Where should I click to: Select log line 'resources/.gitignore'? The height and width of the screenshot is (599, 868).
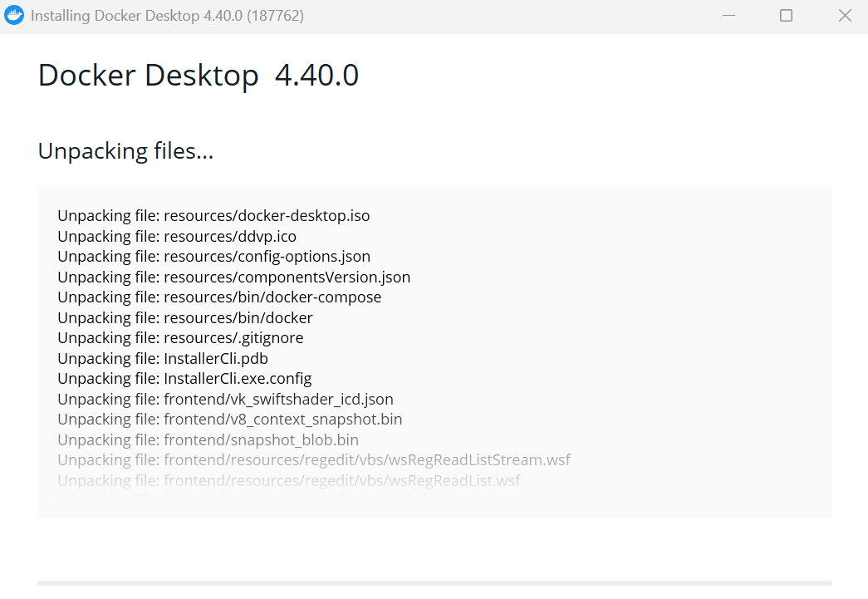point(180,337)
